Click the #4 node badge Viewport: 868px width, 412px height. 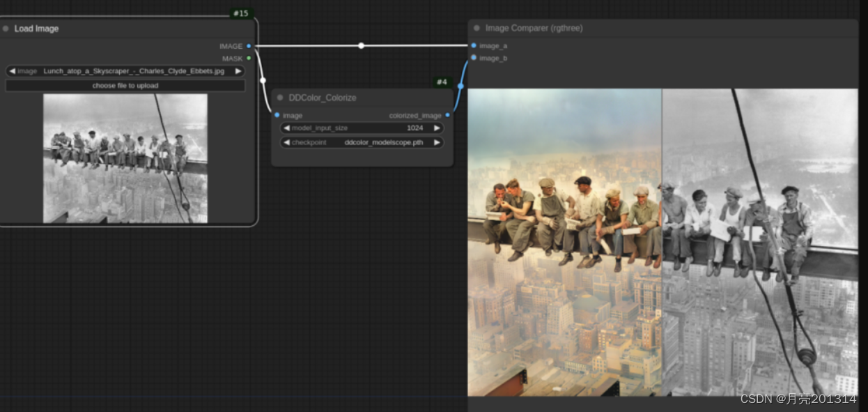click(x=442, y=82)
